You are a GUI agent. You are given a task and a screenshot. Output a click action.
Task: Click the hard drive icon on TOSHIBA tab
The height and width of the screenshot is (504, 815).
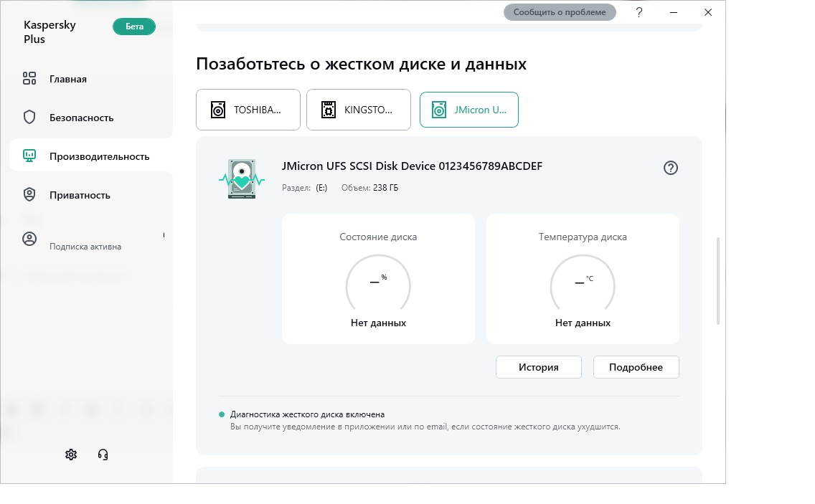218,110
